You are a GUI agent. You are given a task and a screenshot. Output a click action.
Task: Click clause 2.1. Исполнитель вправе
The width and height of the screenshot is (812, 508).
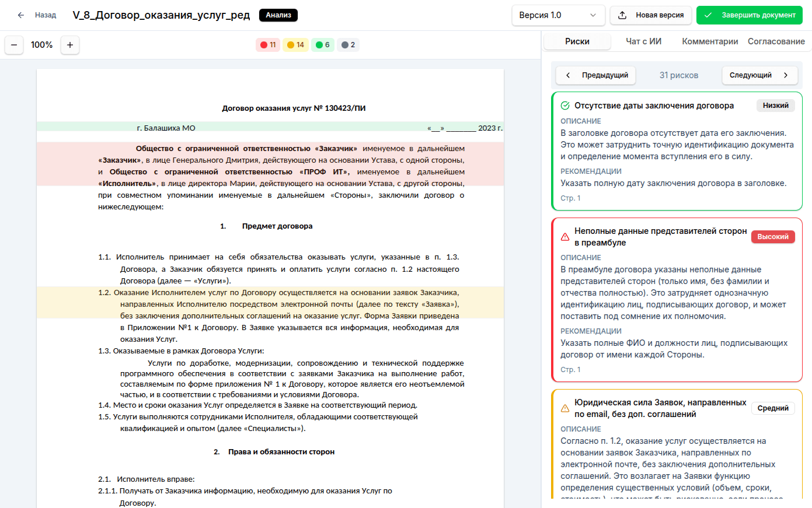[146, 479]
